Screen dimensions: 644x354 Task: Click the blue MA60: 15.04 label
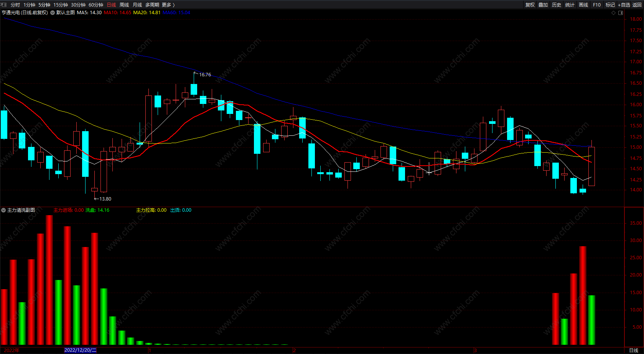176,13
